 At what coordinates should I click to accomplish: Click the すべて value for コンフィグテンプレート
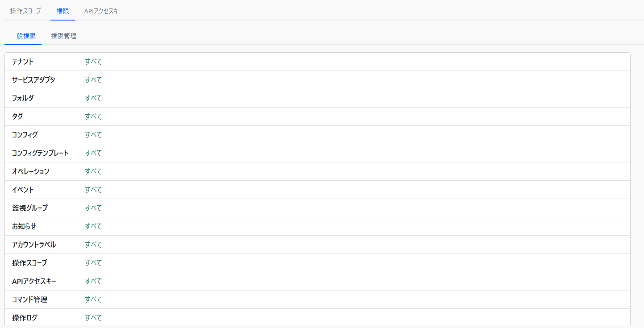(93, 153)
